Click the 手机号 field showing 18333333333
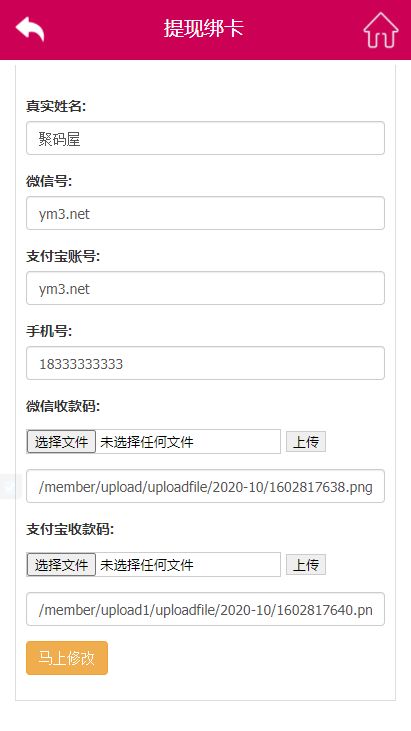The image size is (411, 731). [206, 363]
